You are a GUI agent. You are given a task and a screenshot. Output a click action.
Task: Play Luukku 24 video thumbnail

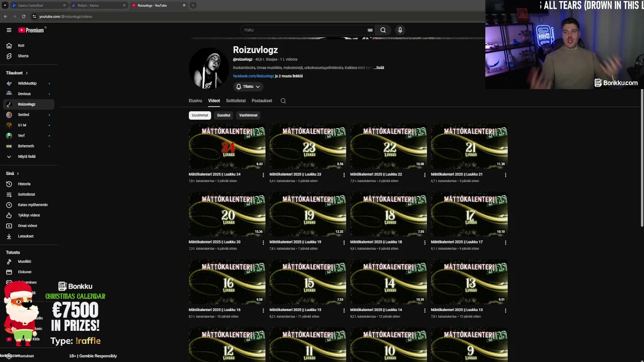(x=227, y=146)
